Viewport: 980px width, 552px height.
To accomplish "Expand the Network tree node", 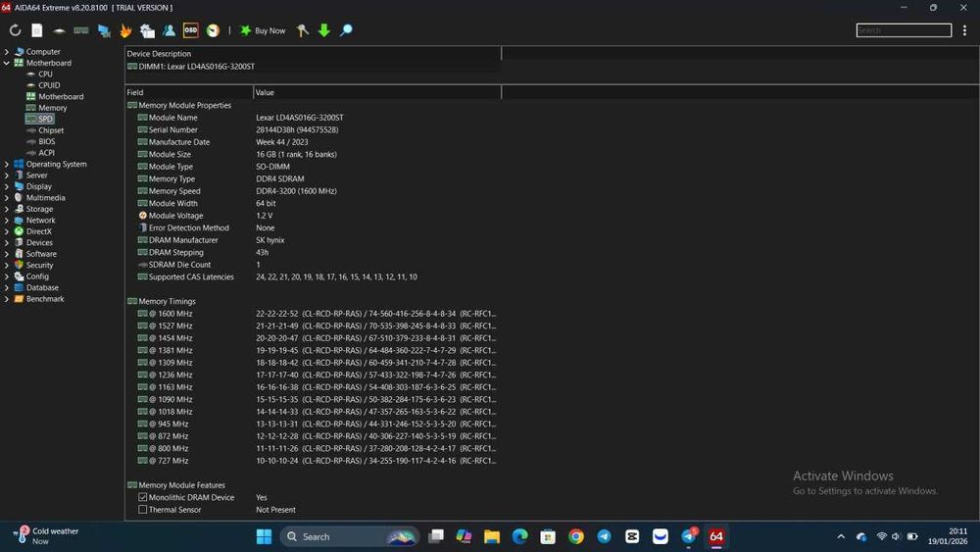I will 7,221.
